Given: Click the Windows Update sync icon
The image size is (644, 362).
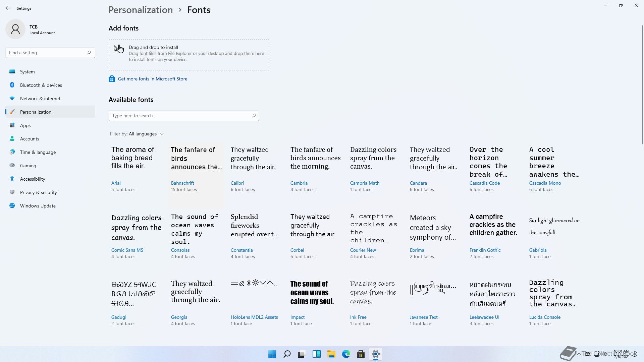Looking at the screenshot, I should [x=12, y=205].
